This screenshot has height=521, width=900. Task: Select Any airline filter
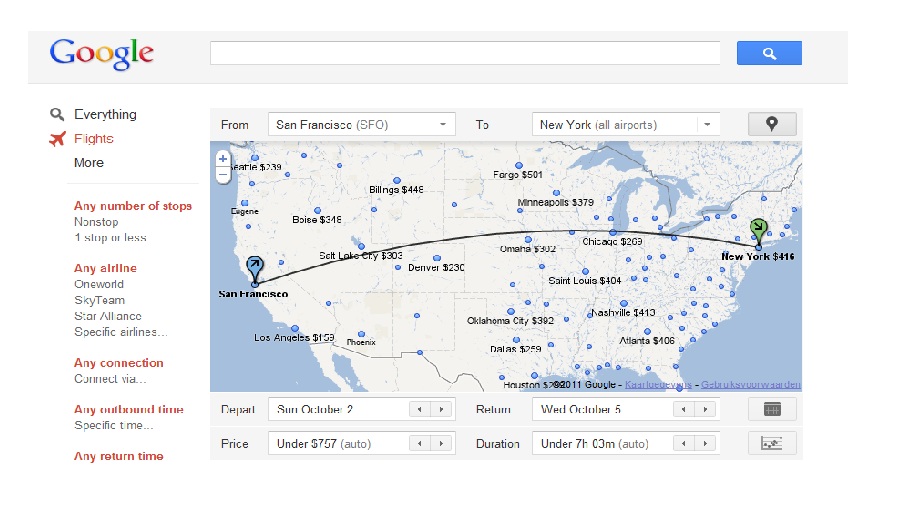coord(105,268)
